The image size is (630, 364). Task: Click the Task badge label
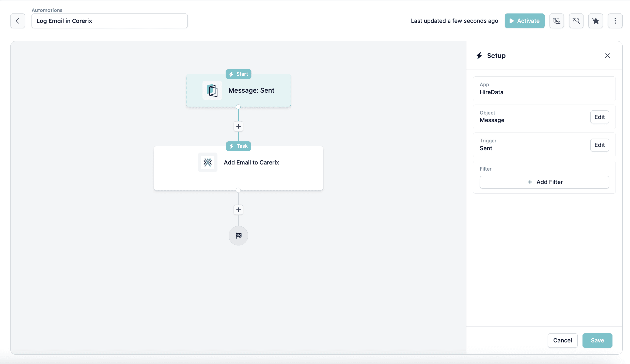click(238, 146)
